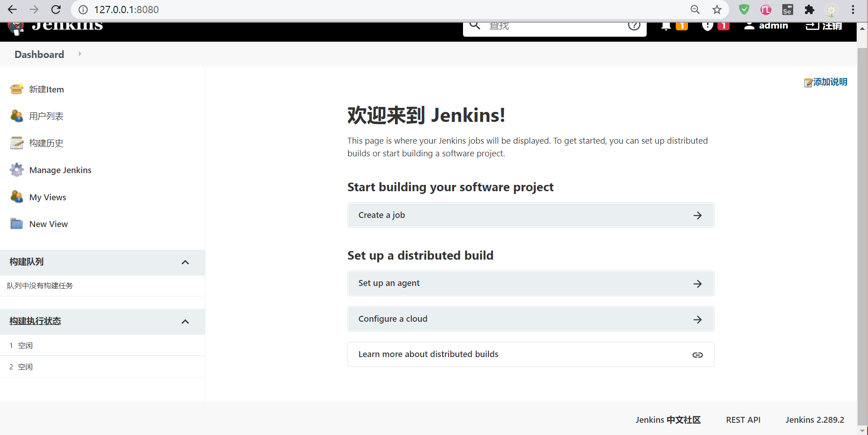
Task: Open the pink circular extension icon
Action: [766, 10]
